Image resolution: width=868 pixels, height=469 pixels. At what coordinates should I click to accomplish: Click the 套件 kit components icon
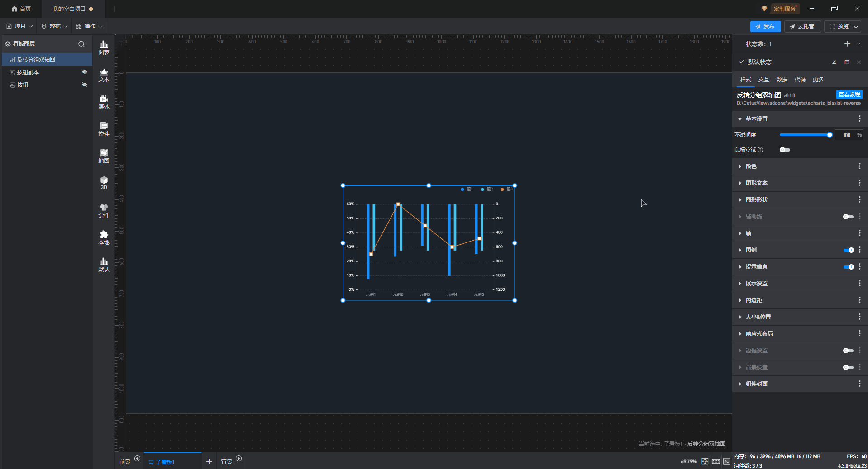tap(104, 210)
